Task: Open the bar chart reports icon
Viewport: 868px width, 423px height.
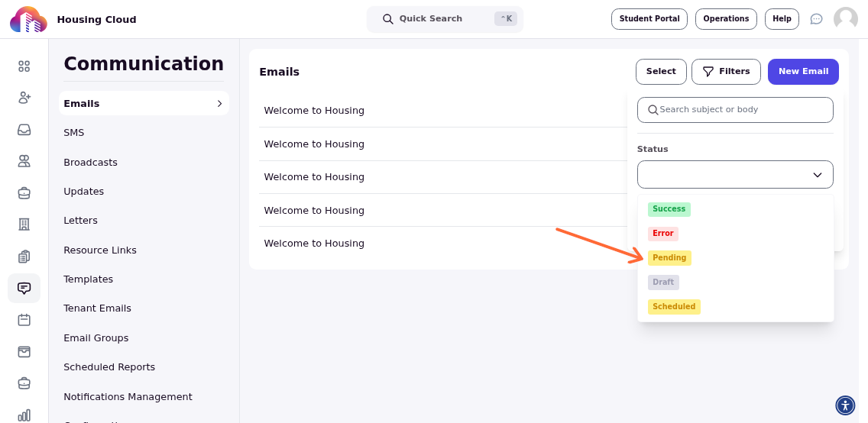Action: click(x=24, y=415)
